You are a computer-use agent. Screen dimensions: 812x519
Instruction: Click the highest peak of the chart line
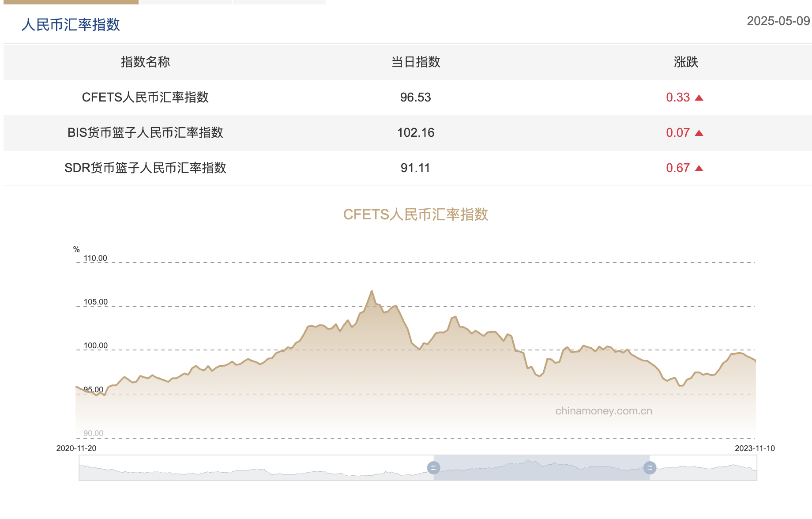(x=372, y=291)
